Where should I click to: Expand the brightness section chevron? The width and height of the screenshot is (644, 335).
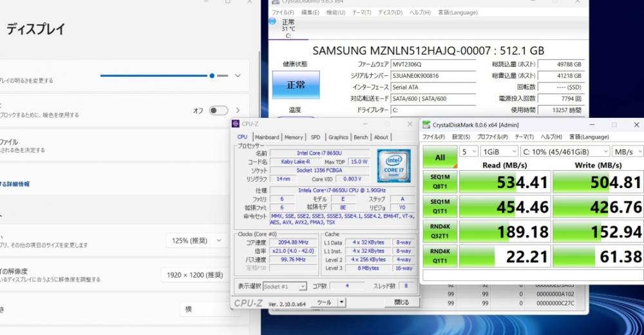pos(238,75)
